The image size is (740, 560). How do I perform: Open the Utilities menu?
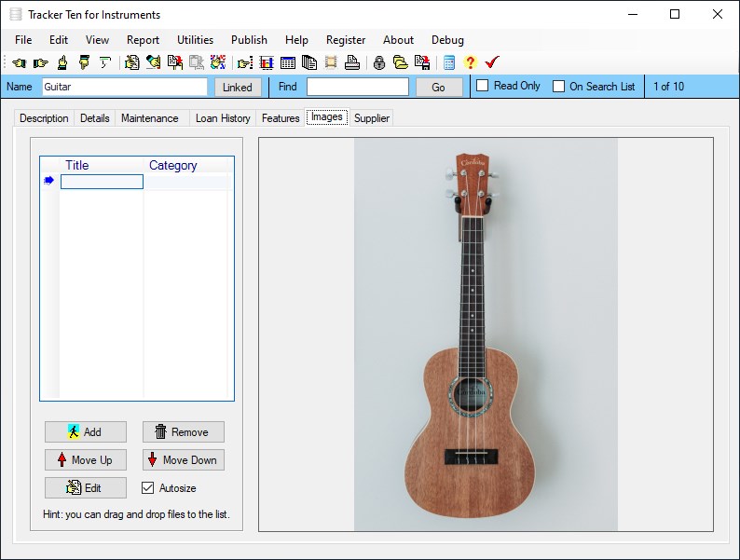[x=196, y=40]
